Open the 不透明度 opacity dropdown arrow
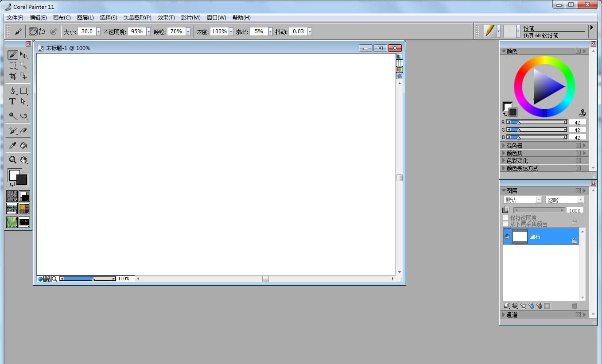This screenshot has height=364, width=602. pyautogui.click(x=148, y=31)
